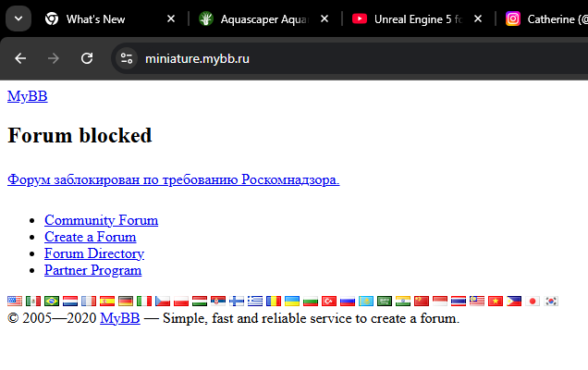
Task: Open the Russian Роскомнадзор block notice link
Action: coord(173,179)
